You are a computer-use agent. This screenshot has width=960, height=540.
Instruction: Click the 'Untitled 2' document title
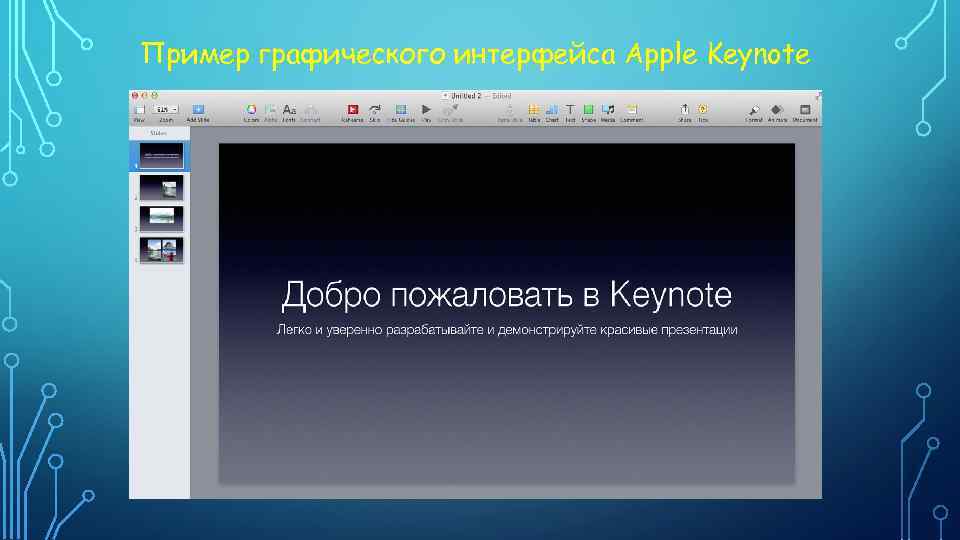466,96
